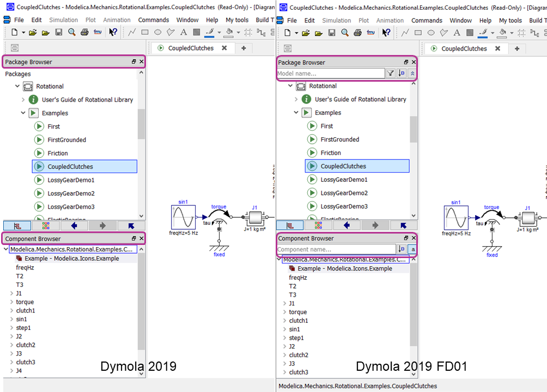The height and width of the screenshot is (392, 547).
Task: Select the Polygon tool in Dymola 2019 toolbar
Action: [171, 33]
